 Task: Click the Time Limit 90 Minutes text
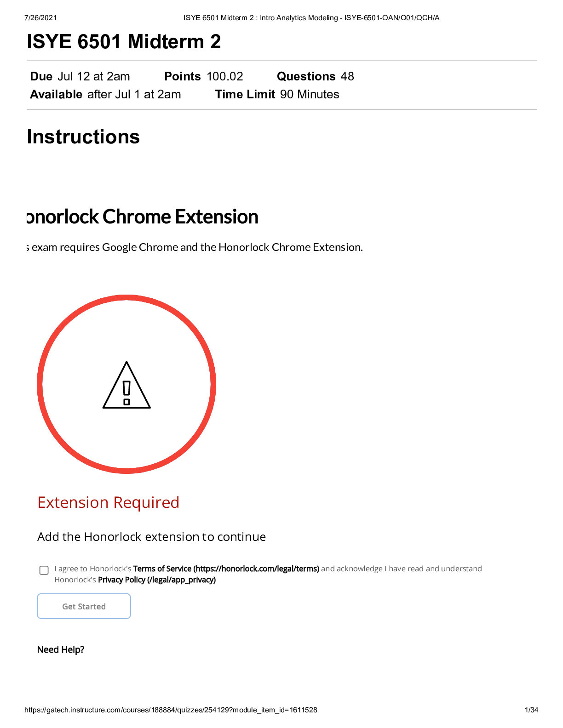pyautogui.click(x=277, y=94)
